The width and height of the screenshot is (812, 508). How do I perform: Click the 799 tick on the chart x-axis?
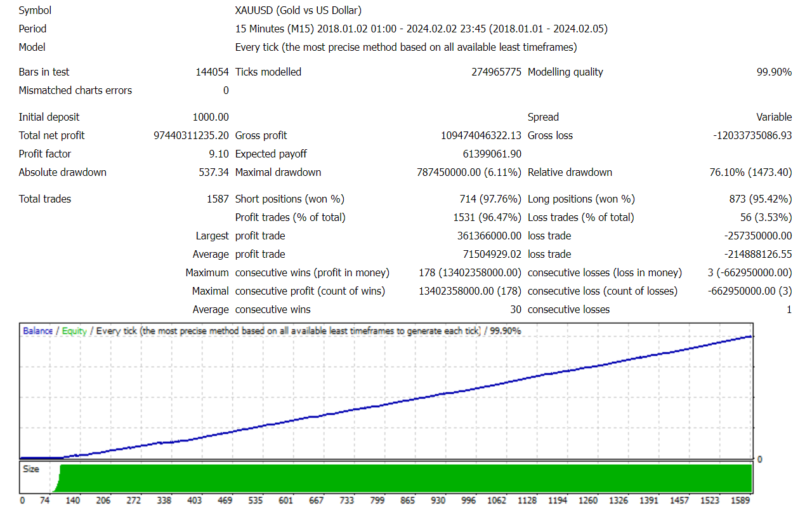(x=377, y=500)
